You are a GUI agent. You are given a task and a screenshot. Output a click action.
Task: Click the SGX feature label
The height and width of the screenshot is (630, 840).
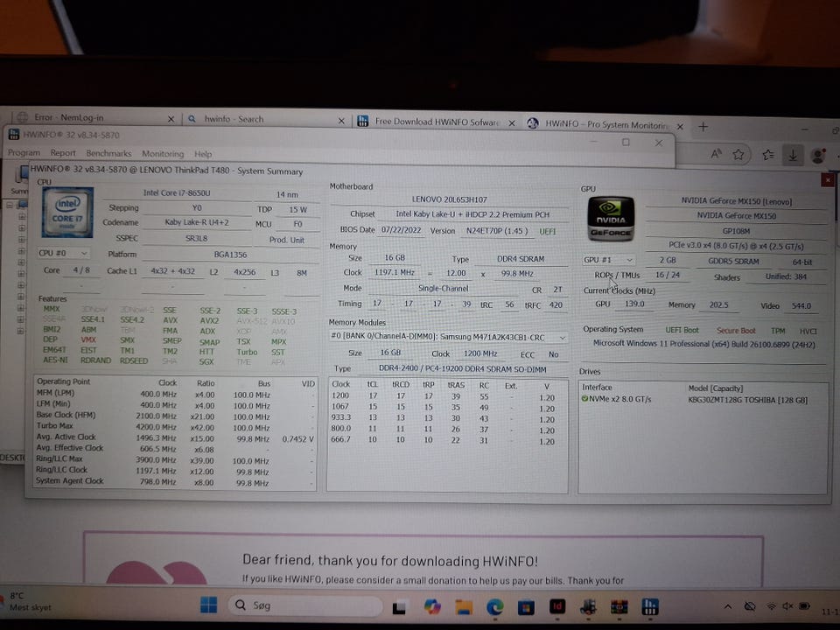[x=206, y=361]
